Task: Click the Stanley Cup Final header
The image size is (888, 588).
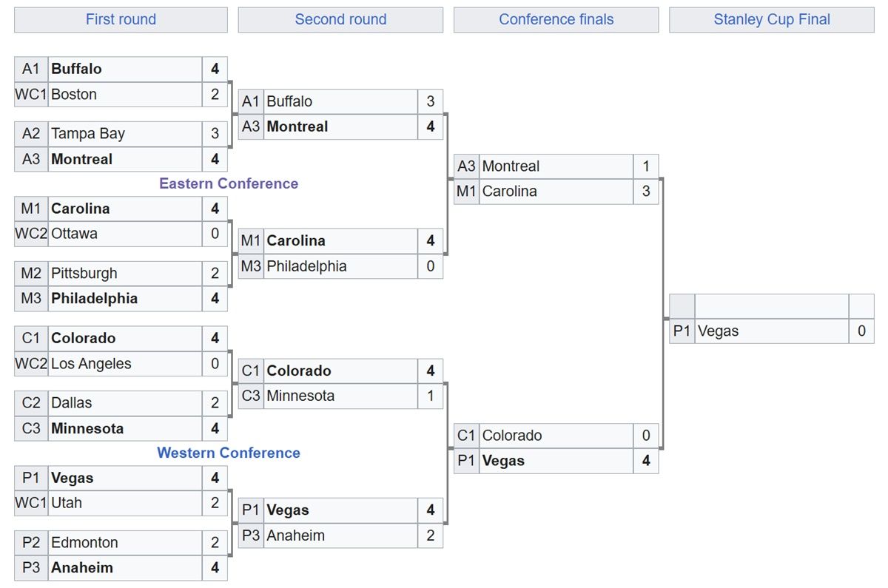Action: [772, 20]
